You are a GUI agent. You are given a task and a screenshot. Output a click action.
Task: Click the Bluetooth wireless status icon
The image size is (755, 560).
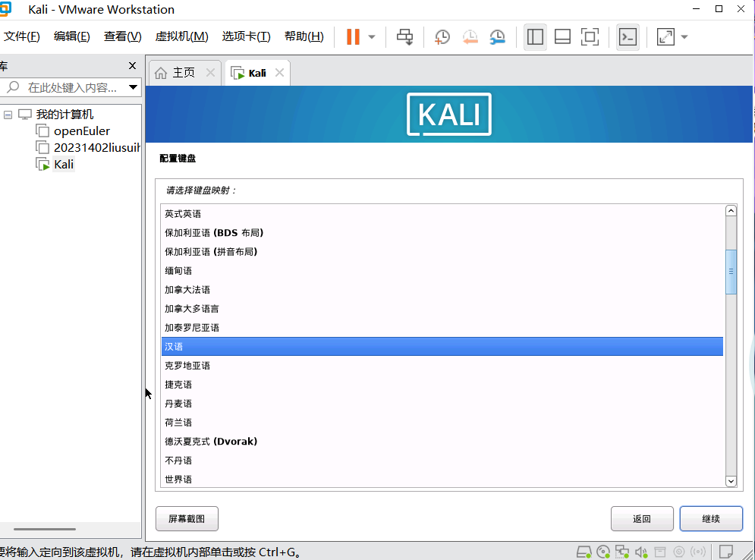click(x=697, y=552)
